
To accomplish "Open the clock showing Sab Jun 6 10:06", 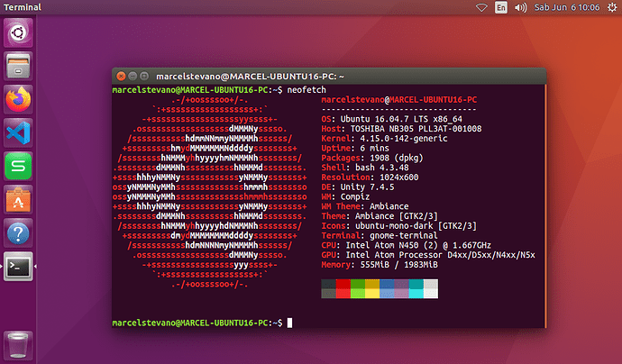I will coord(567,7).
